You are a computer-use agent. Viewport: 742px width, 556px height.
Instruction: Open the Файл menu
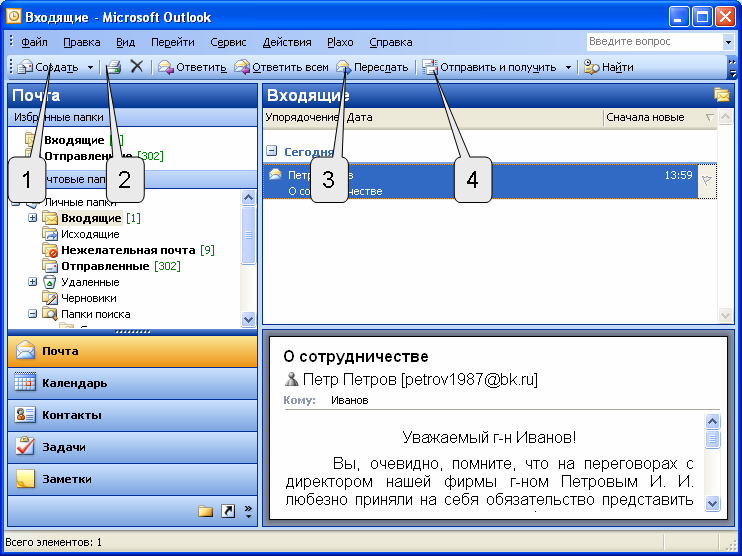34,42
